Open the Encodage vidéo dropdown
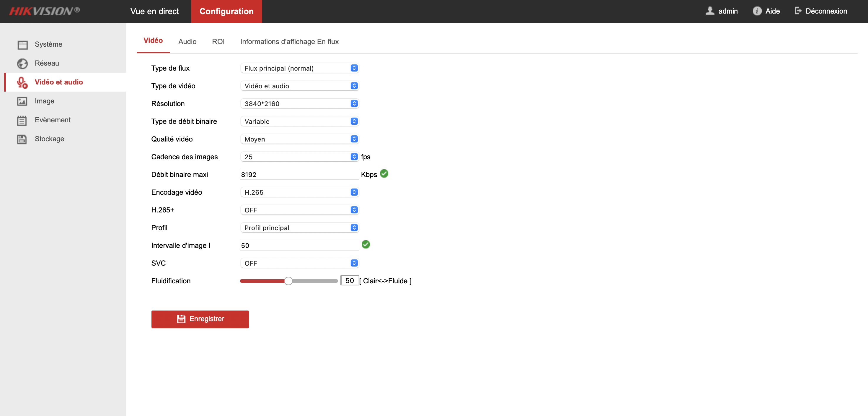The width and height of the screenshot is (868, 416). tap(299, 192)
